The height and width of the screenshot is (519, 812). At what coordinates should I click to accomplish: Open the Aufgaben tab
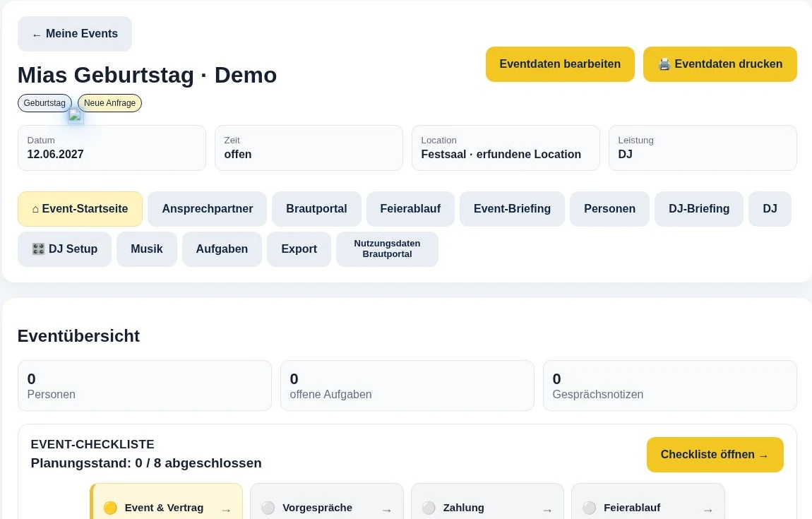pos(222,249)
